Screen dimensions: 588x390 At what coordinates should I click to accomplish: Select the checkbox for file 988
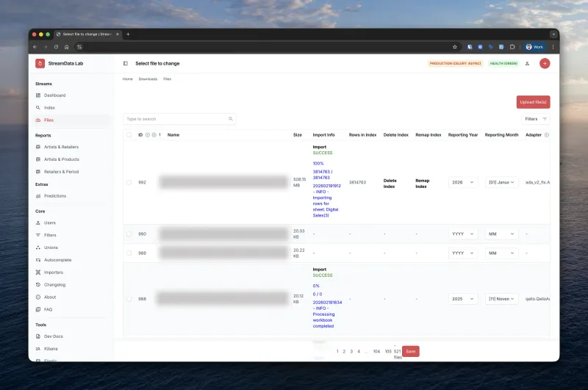coord(129,299)
